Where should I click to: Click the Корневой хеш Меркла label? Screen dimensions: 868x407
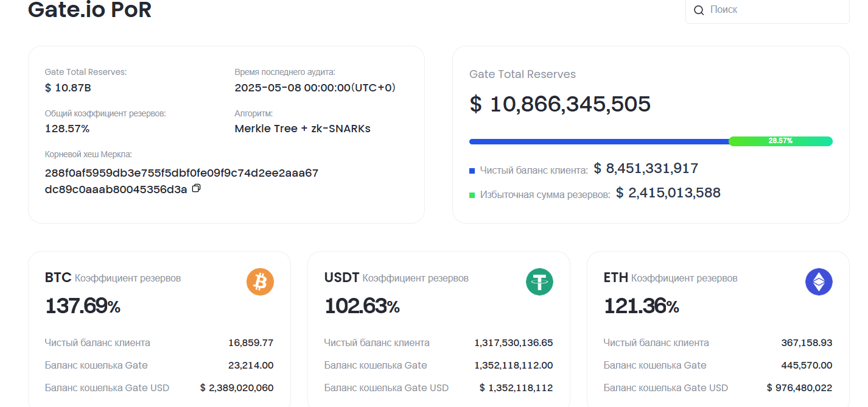point(88,155)
